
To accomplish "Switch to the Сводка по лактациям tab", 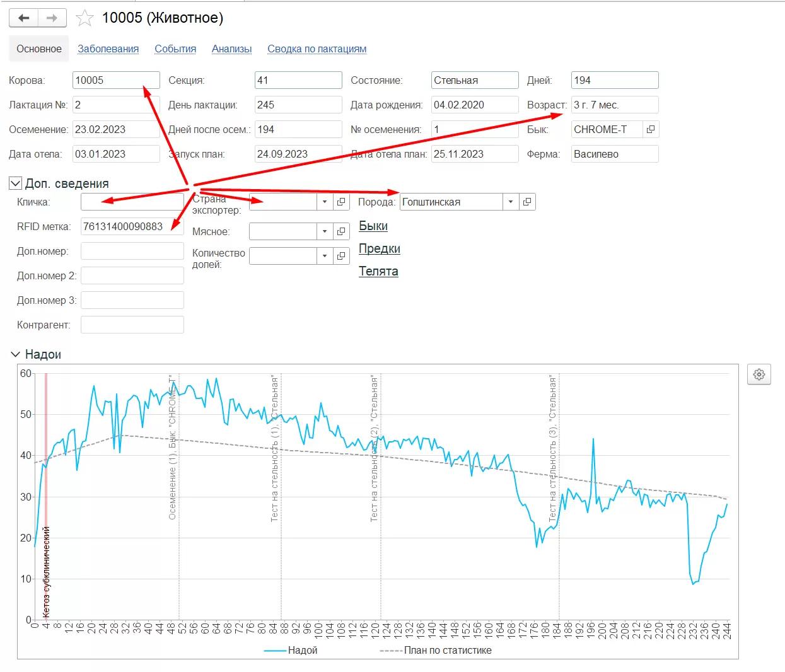I will (x=317, y=49).
